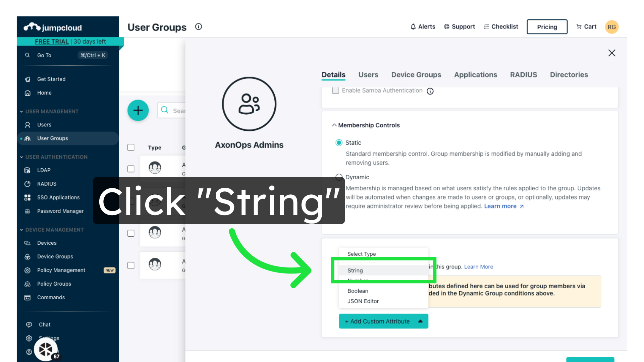Open Chat in the sidebar
The width and height of the screenshot is (644, 362).
tap(44, 324)
